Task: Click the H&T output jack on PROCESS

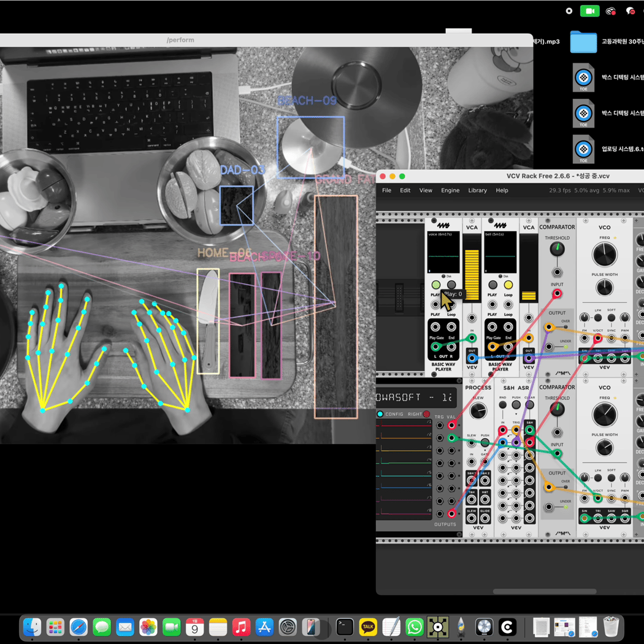Action: coord(485,499)
